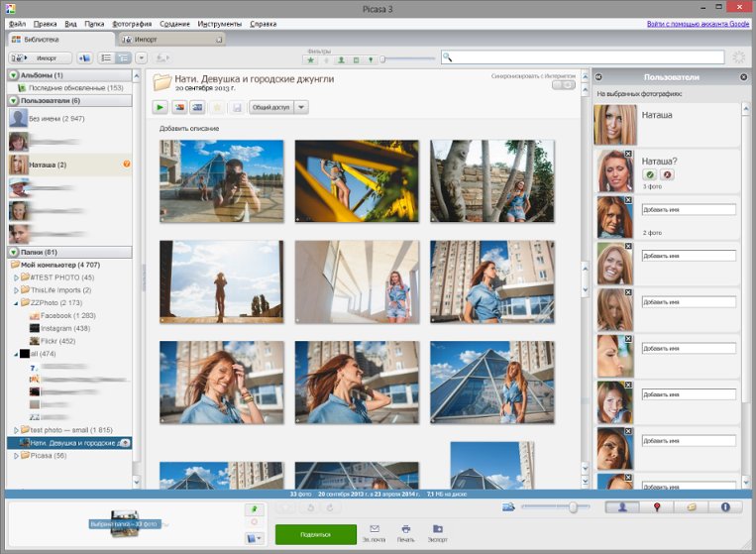The width and height of the screenshot is (756, 554).
Task: Expand the ThisLife Imports folder
Action: pyautogui.click(x=16, y=290)
